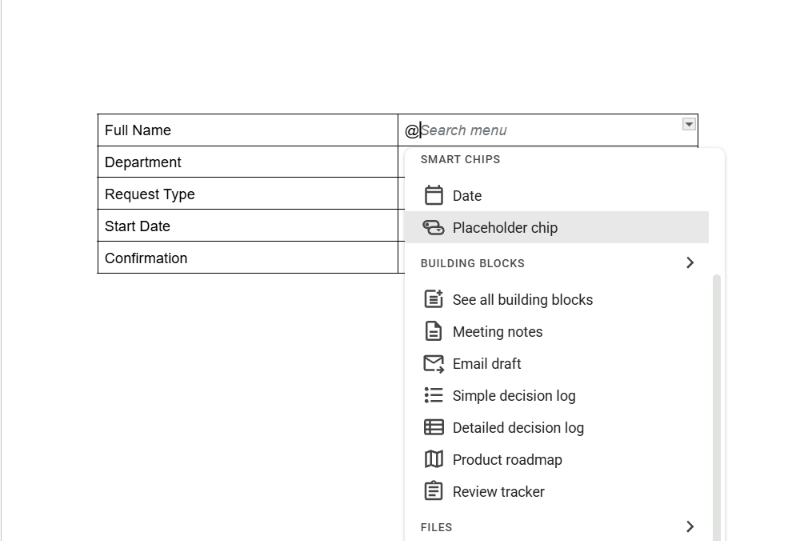Click the Placeholder chip pill icon

coord(433,228)
